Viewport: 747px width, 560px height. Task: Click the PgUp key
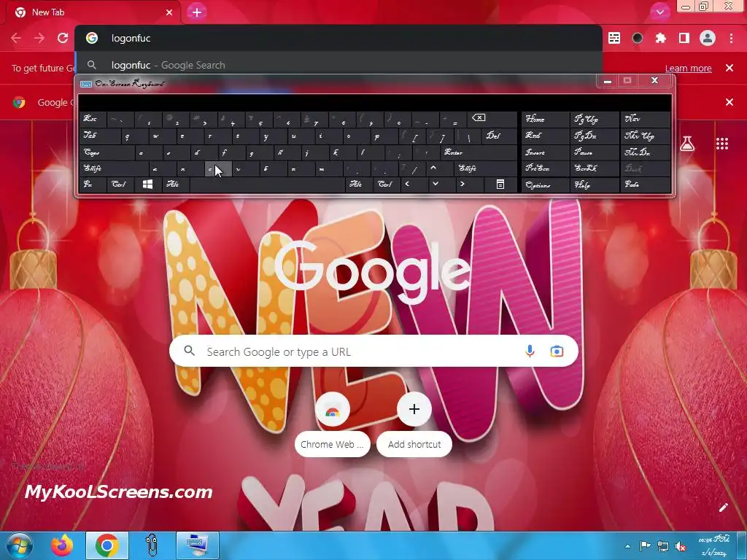[x=594, y=119]
